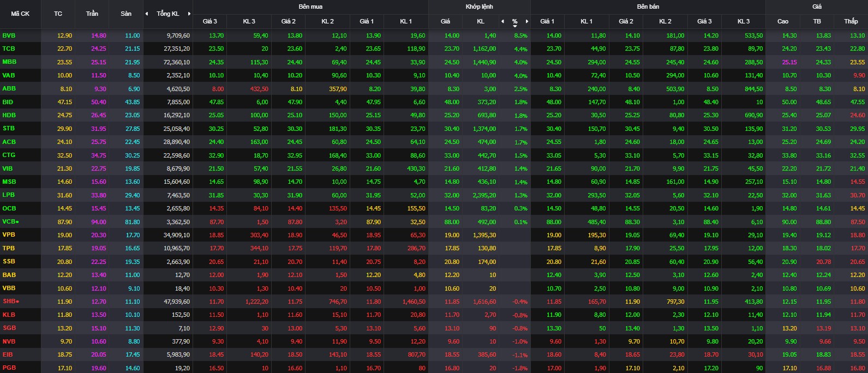Open the BID stock symbol
This screenshot has height=373, width=868.
(x=8, y=102)
